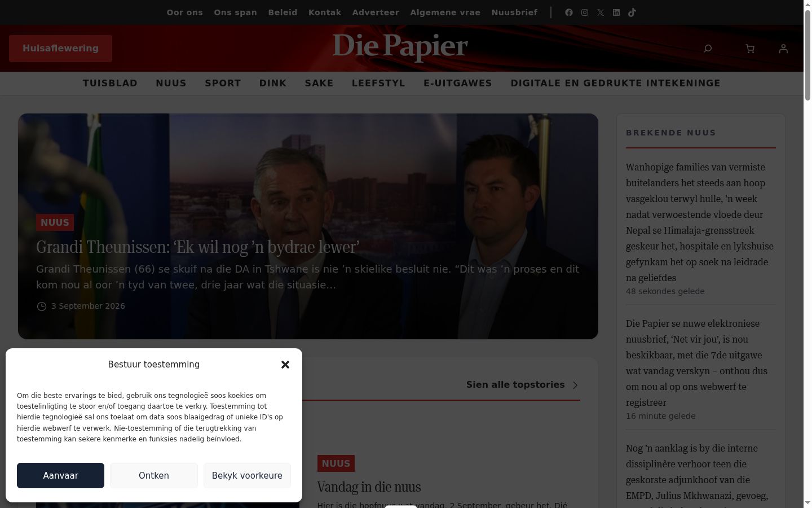Image resolution: width=812 pixels, height=508 pixels.
Task: Click the clock icon beside the featured date
Action: point(42,306)
